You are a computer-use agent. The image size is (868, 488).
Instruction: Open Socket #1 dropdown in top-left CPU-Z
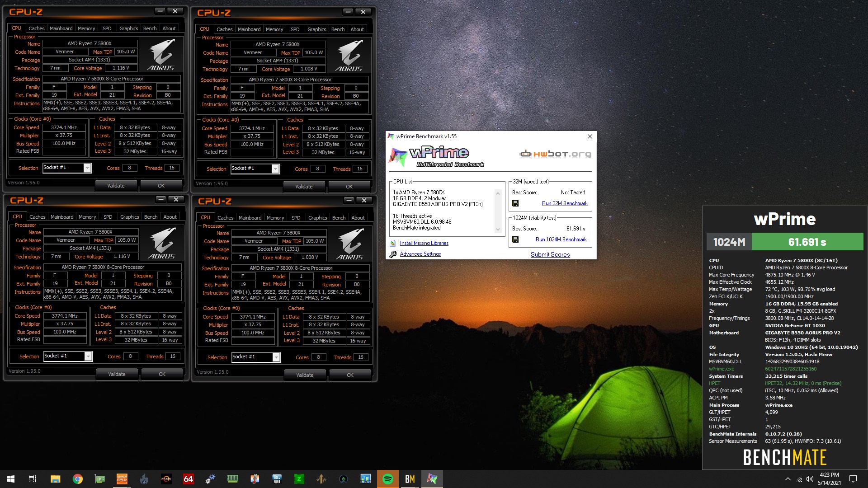tap(88, 168)
